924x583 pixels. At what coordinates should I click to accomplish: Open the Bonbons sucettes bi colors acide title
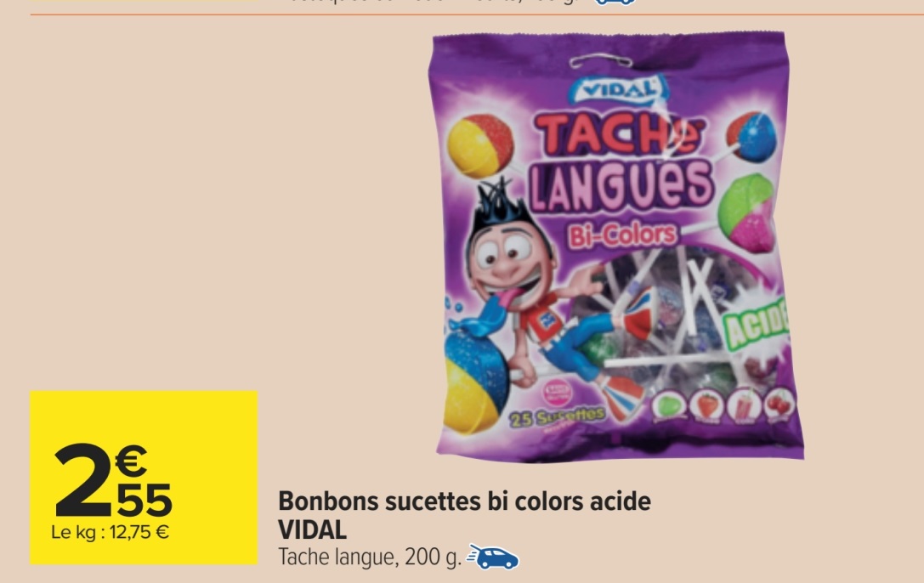click(464, 501)
